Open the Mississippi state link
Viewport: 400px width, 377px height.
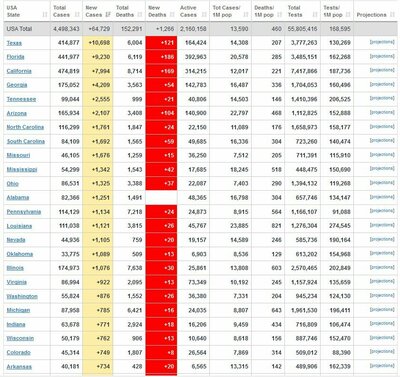pos(22,170)
